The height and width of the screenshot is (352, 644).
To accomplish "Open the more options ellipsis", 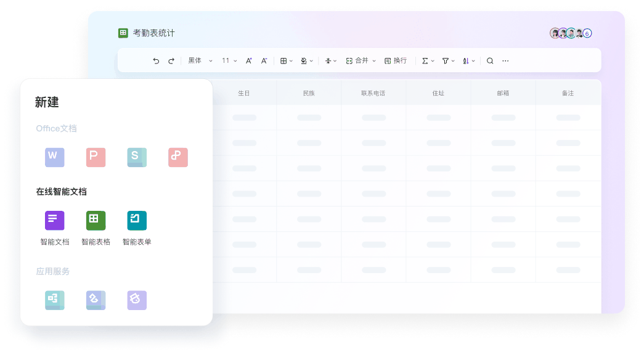I will coord(505,61).
